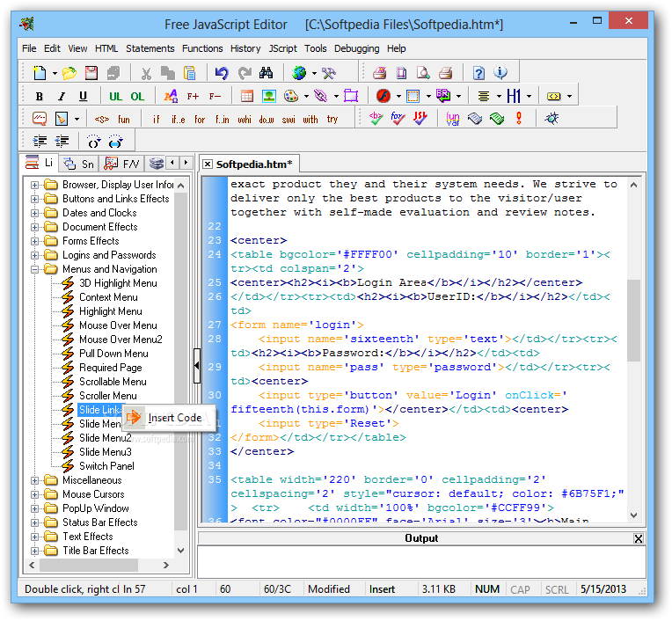Click the Italic I formatting icon
Viewport: 672px width, 621px height.
pos(62,97)
